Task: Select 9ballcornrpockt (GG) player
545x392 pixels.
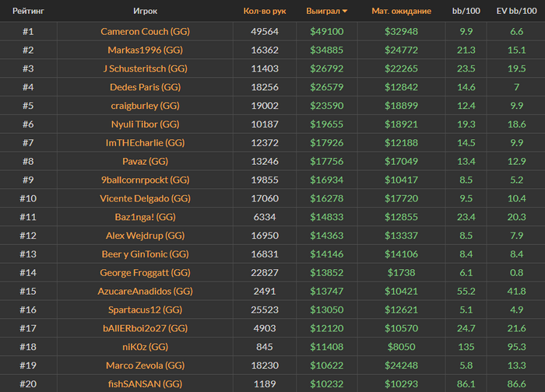Action: [145, 180]
